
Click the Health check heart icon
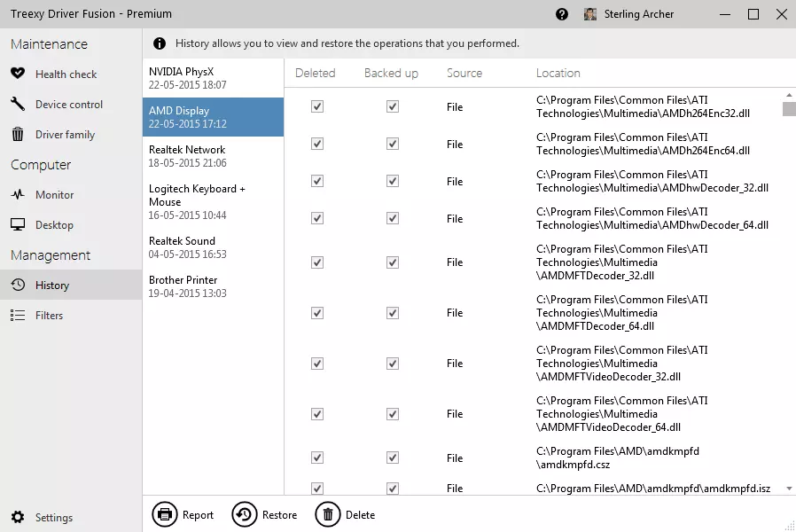18,74
